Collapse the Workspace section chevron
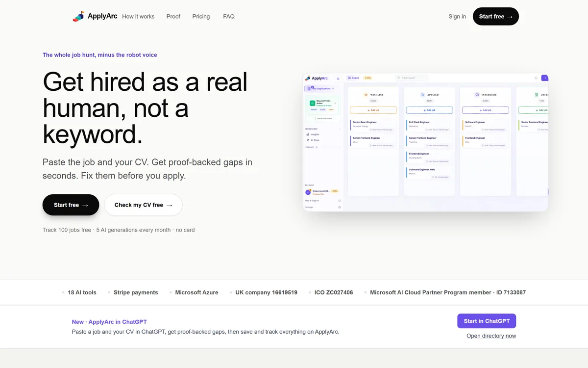 [x=340, y=129]
